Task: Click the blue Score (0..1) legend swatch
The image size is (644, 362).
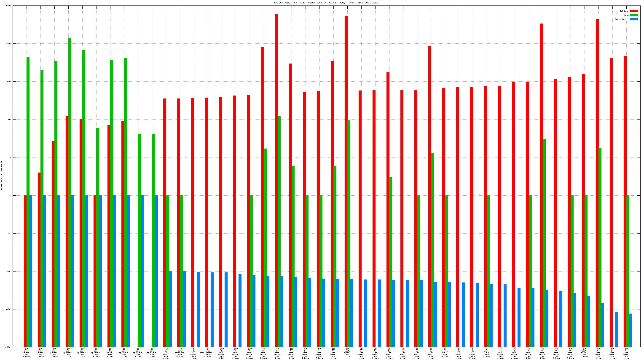Action: [634, 19]
